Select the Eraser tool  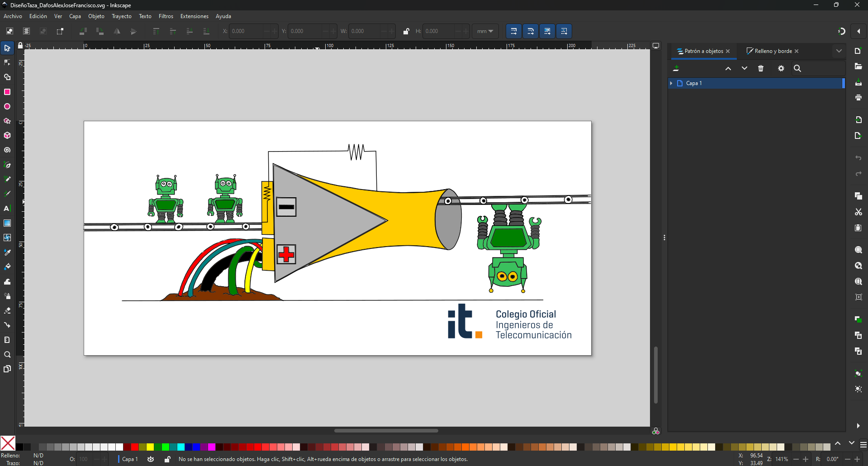(7, 310)
